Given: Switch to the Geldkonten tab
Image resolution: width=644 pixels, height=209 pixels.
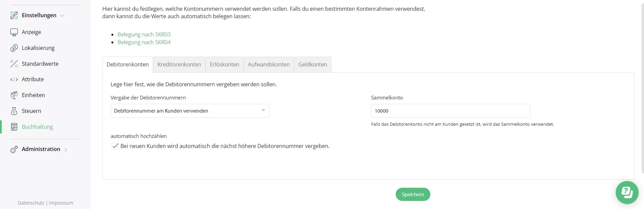Looking at the screenshot, I should (313, 64).
